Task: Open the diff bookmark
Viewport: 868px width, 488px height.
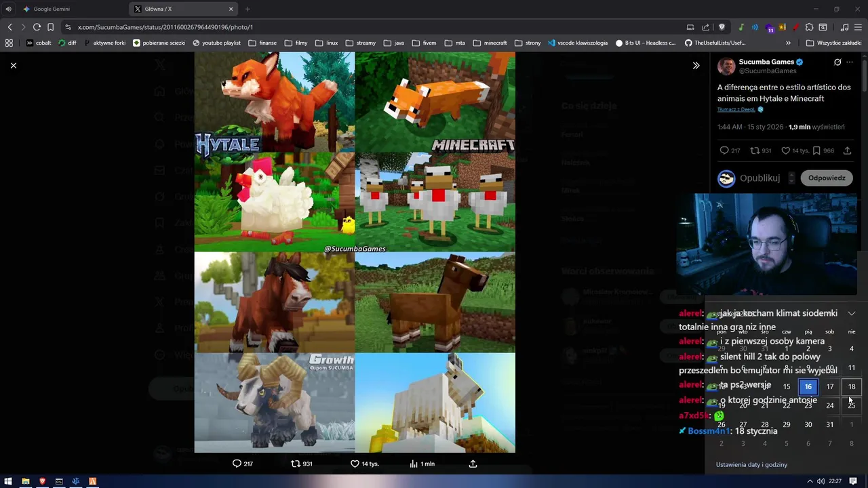Action: point(67,43)
